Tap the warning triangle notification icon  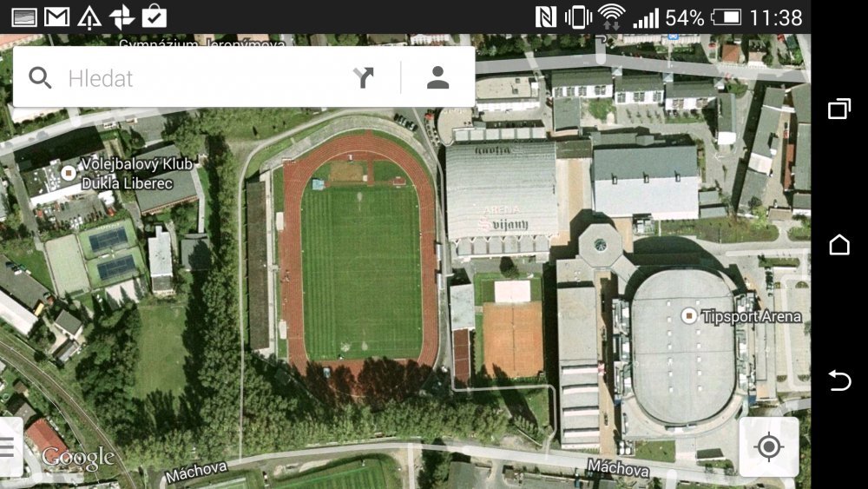point(89,17)
